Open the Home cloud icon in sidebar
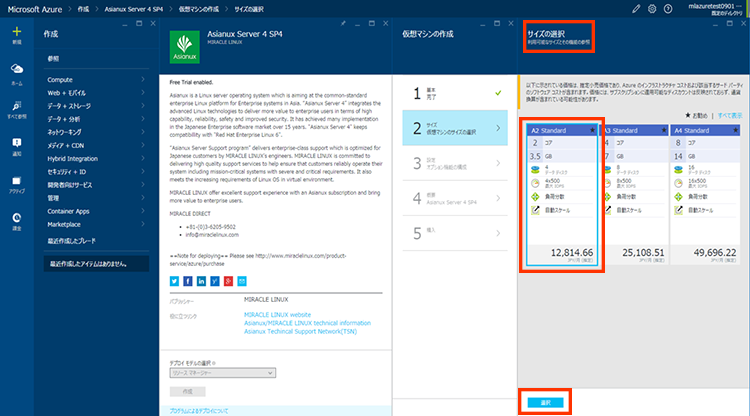 click(x=17, y=69)
